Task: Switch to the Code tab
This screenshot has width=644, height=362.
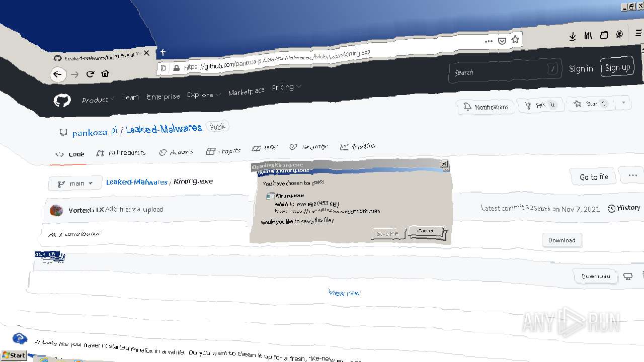Action: tap(70, 154)
